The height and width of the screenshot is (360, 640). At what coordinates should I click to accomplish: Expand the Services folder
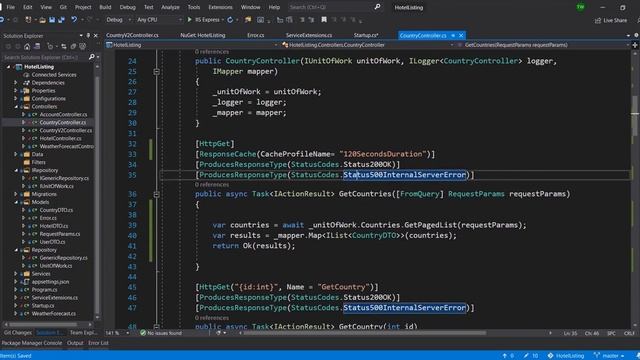(16, 274)
